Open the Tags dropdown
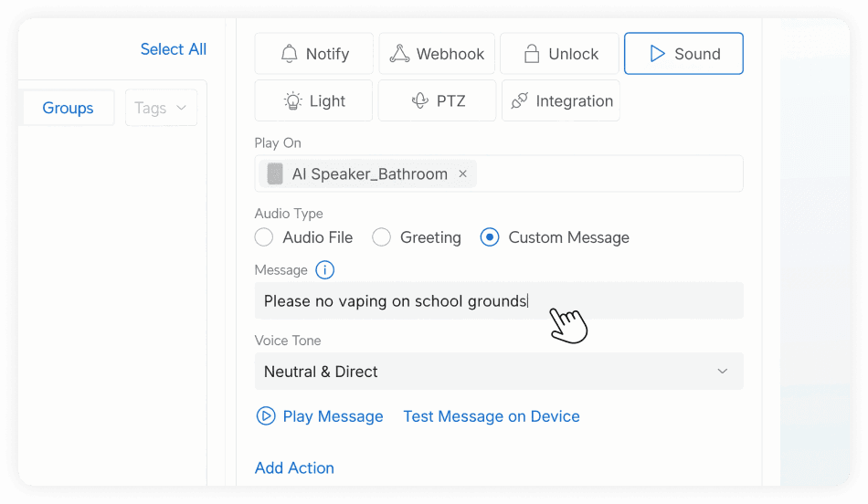Image resolution: width=868 pixels, height=504 pixels. pos(161,108)
